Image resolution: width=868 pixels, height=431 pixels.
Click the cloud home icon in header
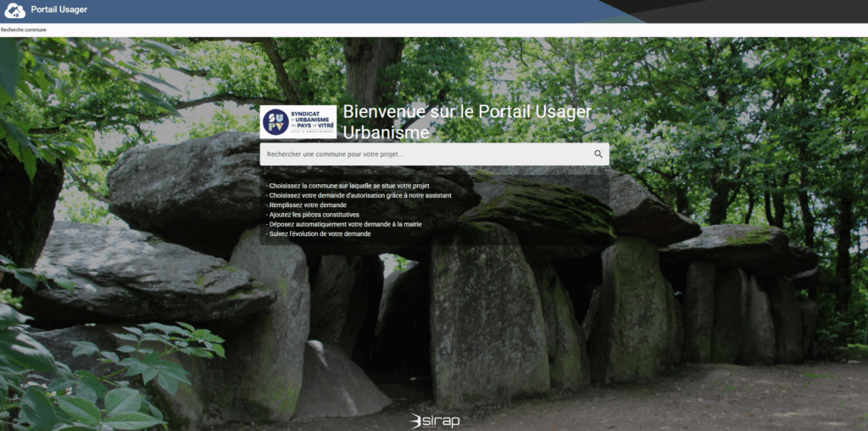[15, 10]
